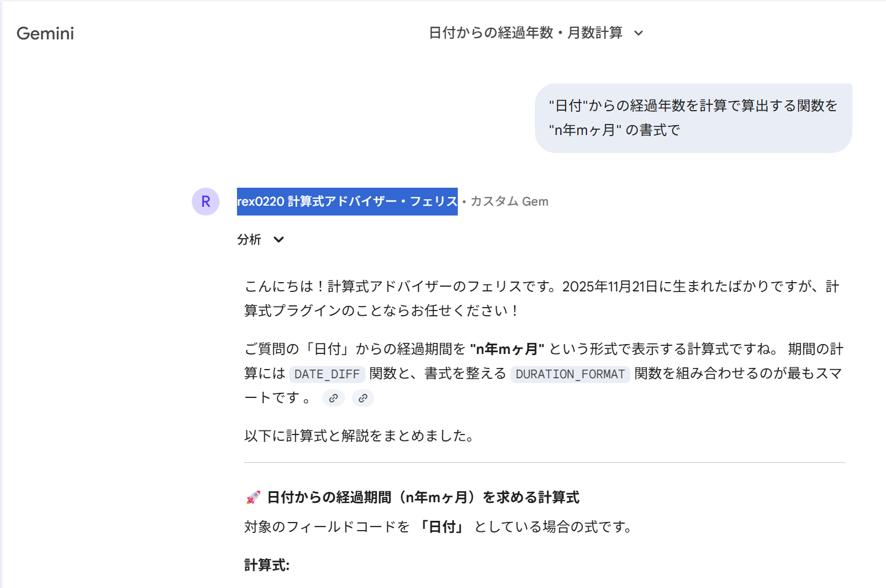Click the user prompt message bubble
Viewport: 886px width, 588px height.
click(692, 118)
